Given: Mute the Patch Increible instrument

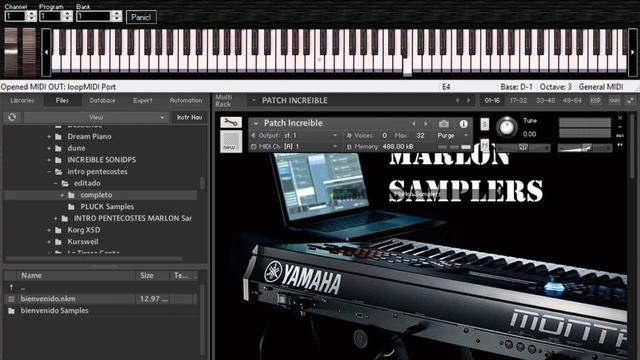Looking at the screenshot, I should [484, 144].
